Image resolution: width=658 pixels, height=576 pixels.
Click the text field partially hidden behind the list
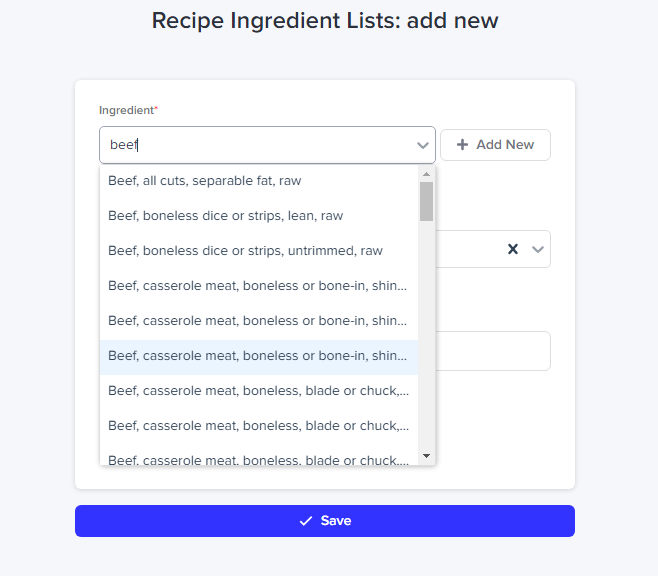pos(495,351)
